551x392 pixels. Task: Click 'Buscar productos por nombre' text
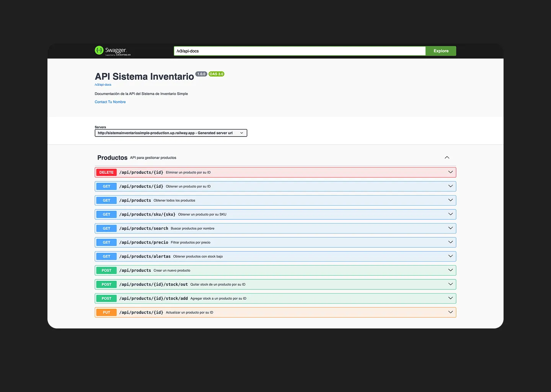point(192,229)
